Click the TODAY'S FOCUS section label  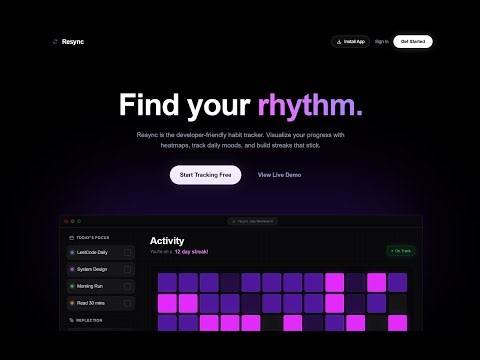[93, 238]
